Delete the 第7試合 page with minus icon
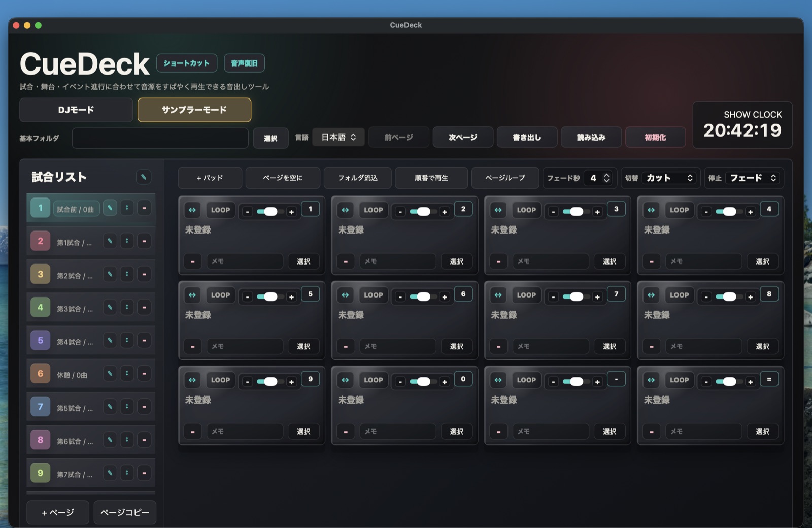812x528 pixels. (x=144, y=473)
